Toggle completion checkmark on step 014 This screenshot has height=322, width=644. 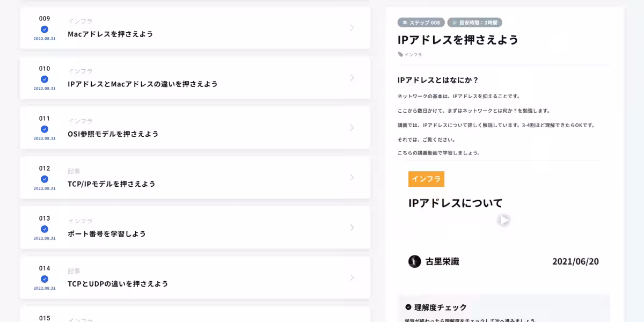click(x=44, y=280)
